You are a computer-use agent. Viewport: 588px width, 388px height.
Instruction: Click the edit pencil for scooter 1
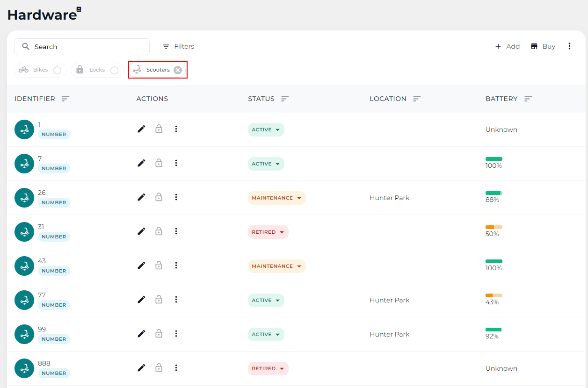pos(141,129)
